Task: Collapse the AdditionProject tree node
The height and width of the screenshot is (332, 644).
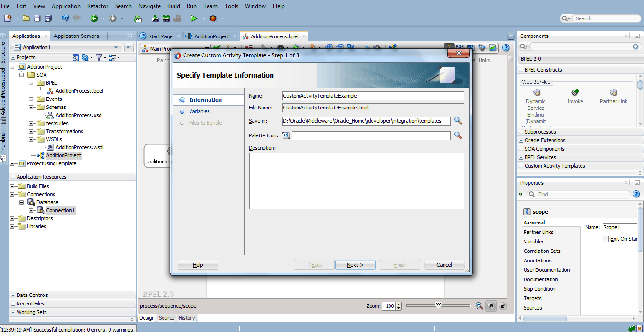Action: pyautogui.click(x=12, y=67)
